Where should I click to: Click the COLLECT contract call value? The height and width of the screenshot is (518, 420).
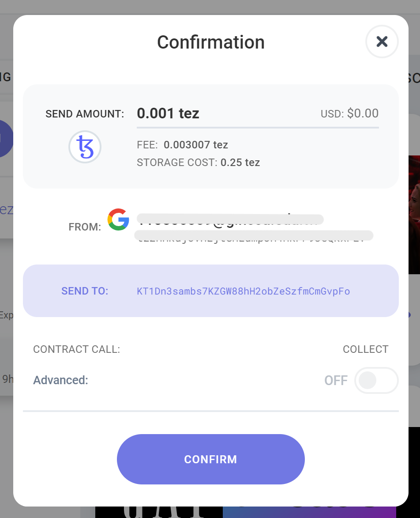pos(366,349)
